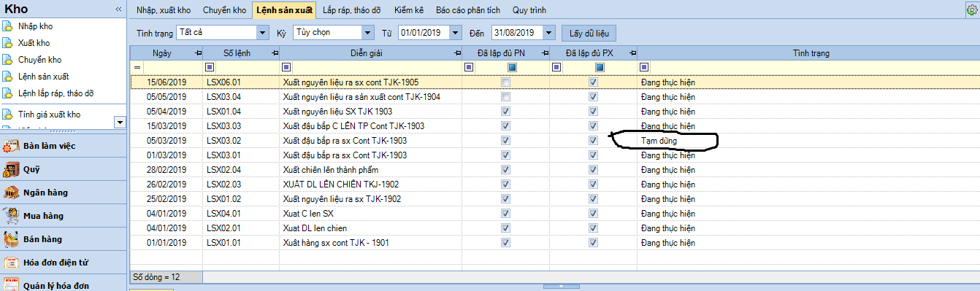980x291 pixels.
Task: Select the Quỹ module icon
Action: pyautogui.click(x=10, y=169)
